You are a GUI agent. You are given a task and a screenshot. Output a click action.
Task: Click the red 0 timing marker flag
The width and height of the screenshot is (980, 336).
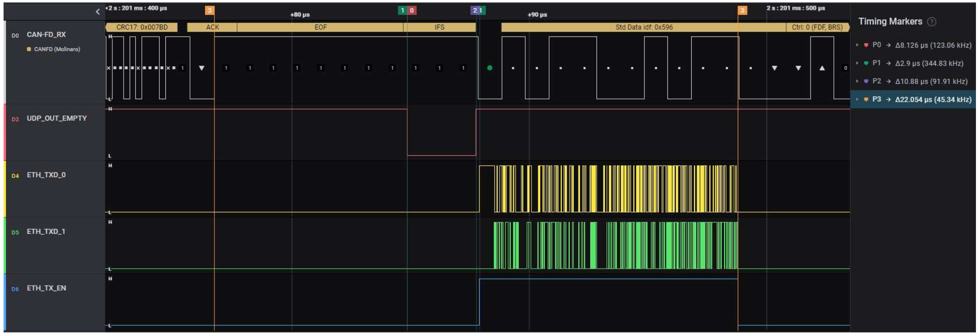[411, 10]
